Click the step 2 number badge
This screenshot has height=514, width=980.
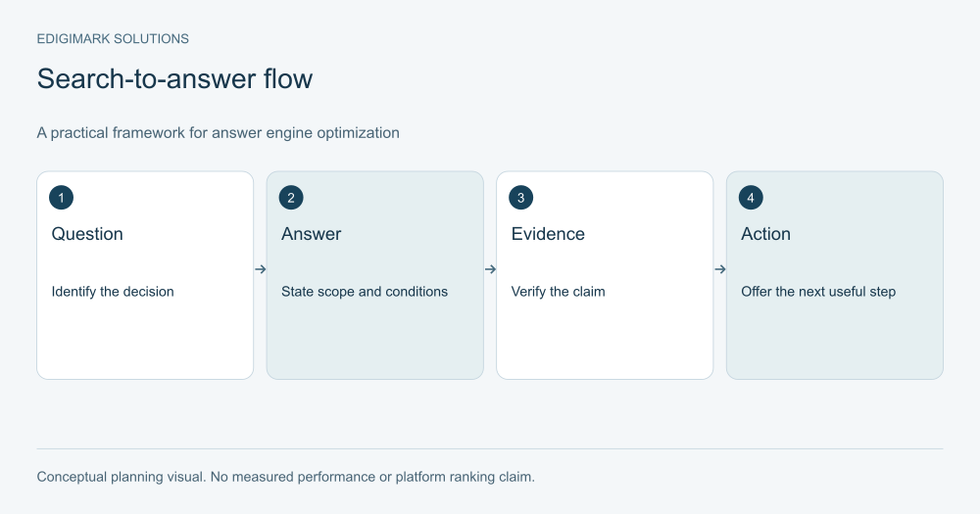pos(291,198)
